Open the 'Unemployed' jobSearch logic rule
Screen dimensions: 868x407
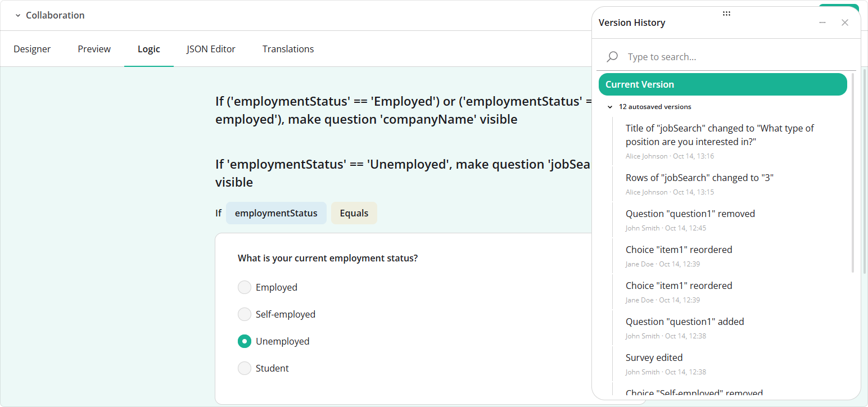(403, 173)
